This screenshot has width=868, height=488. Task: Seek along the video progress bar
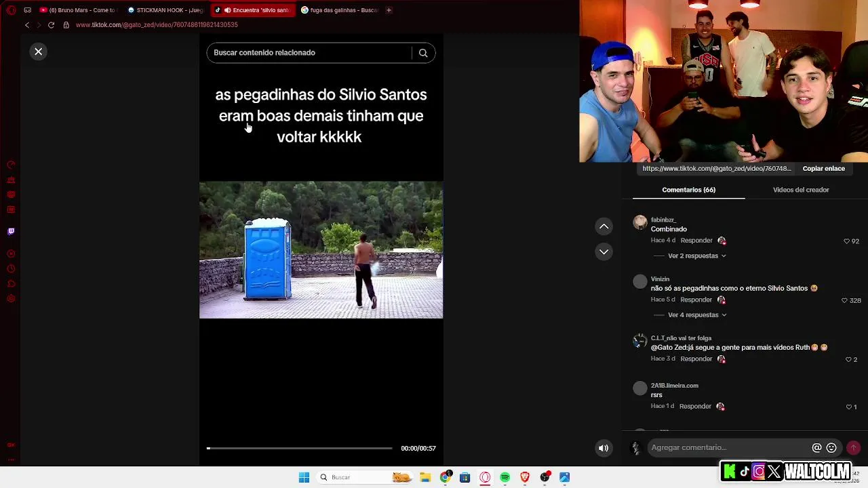coord(299,448)
